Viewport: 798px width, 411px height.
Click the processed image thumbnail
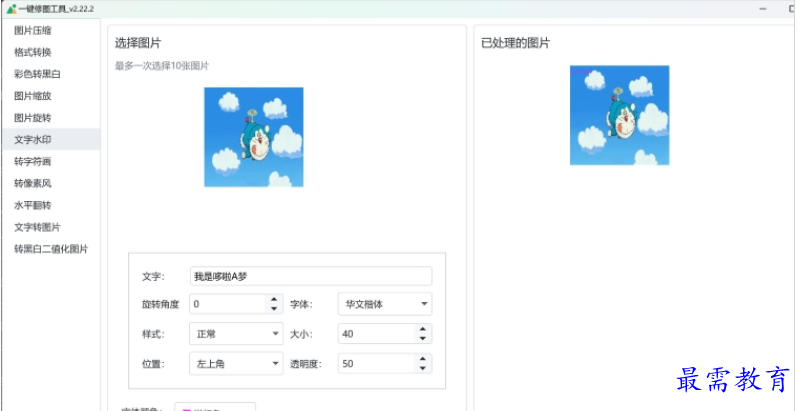(619, 115)
